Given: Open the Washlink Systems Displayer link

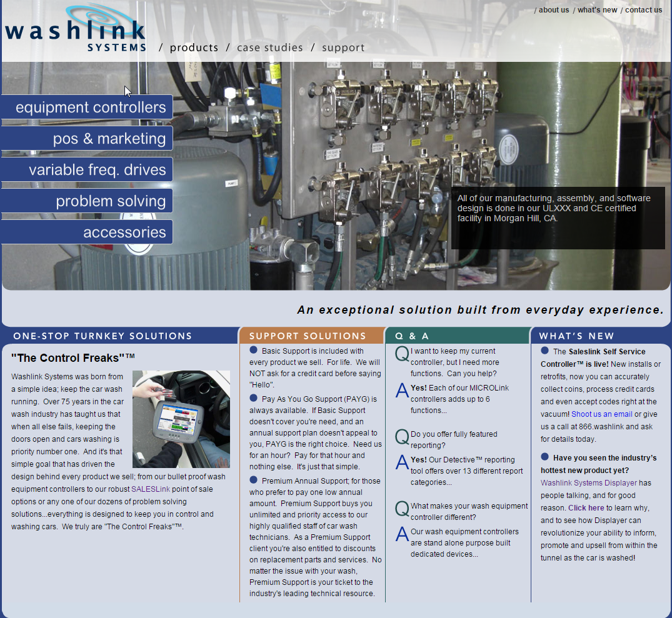Looking at the screenshot, I should click(589, 482).
